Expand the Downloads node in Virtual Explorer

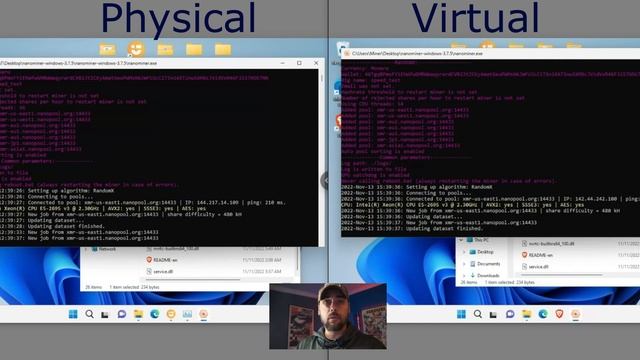(464, 276)
